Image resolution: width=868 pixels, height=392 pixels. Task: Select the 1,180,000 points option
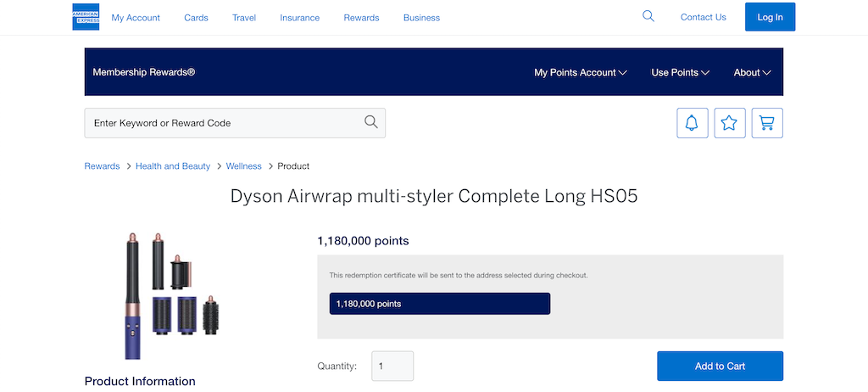(440, 304)
